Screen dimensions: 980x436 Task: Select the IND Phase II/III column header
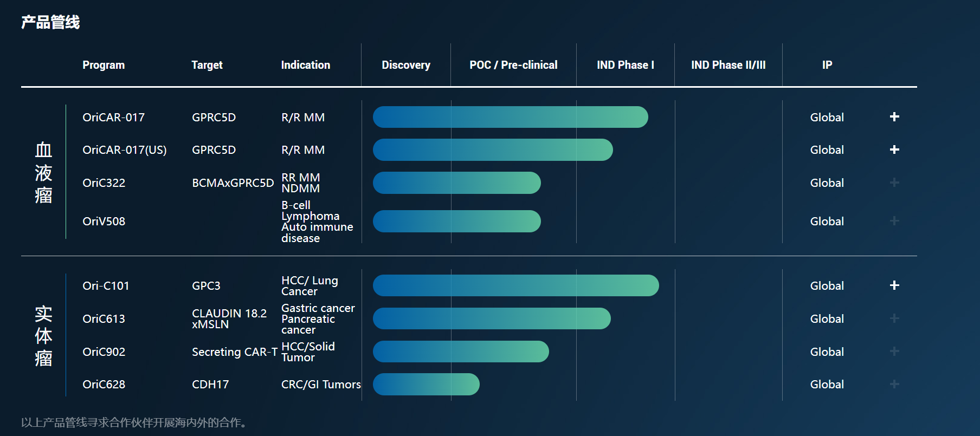click(728, 65)
